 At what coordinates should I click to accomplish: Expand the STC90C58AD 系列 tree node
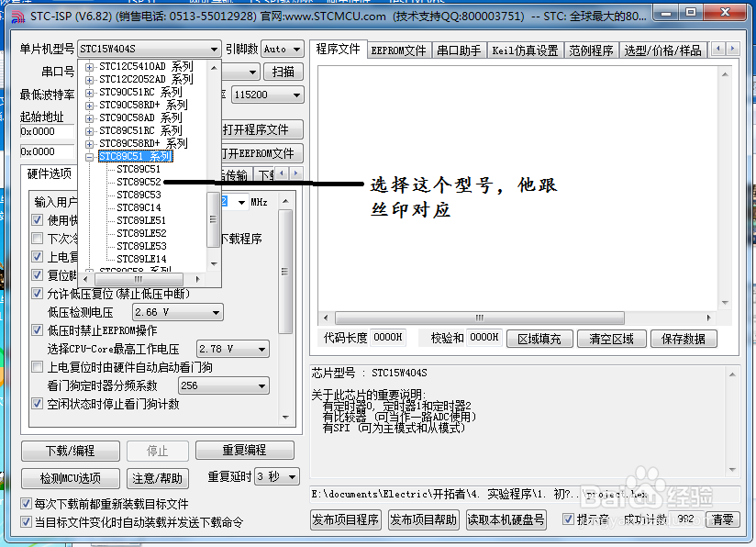point(89,118)
